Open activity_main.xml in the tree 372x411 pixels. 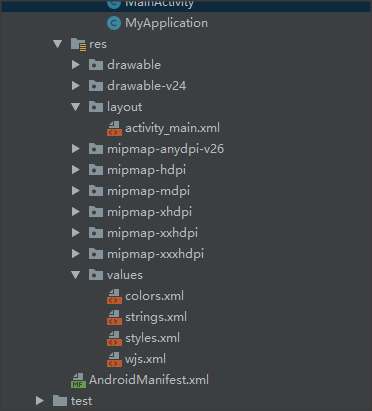(x=172, y=128)
